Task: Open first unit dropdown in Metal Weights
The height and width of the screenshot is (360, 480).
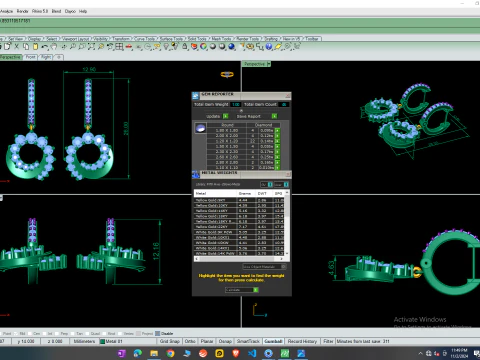Action: [x=270, y=184]
